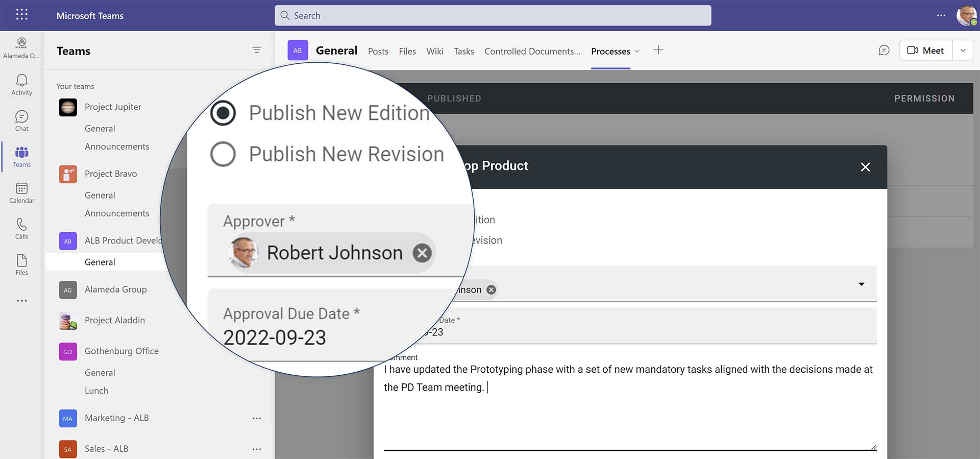Open user profile avatar
The width and height of the screenshot is (980, 459).
point(967,15)
